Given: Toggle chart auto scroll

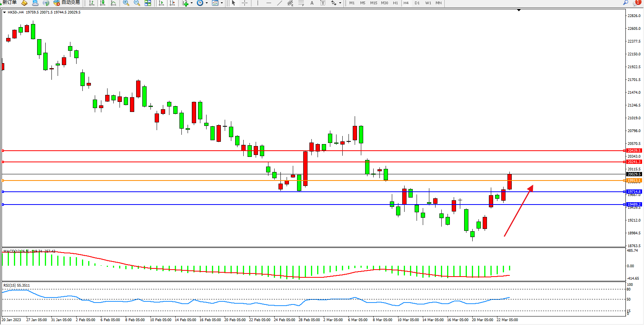Looking at the screenshot, I should (161, 3).
